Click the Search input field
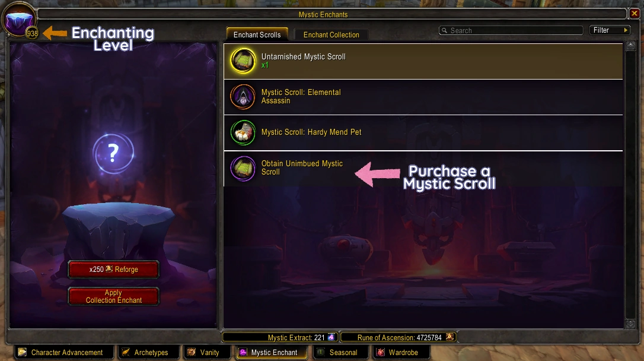The width and height of the screenshot is (644, 361). [x=511, y=30]
